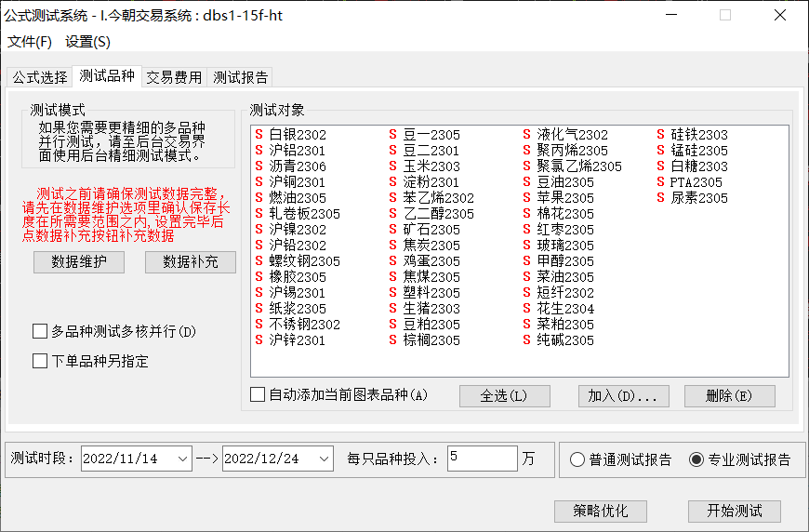Click the S icon beside 轧卷板2305
The width and height of the screenshot is (809, 532).
pos(259,214)
